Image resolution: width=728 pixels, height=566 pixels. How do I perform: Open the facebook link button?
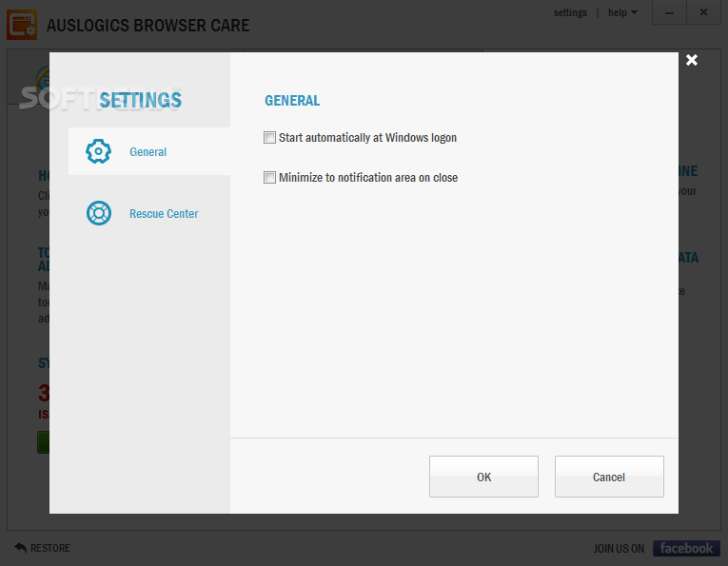coord(686,548)
